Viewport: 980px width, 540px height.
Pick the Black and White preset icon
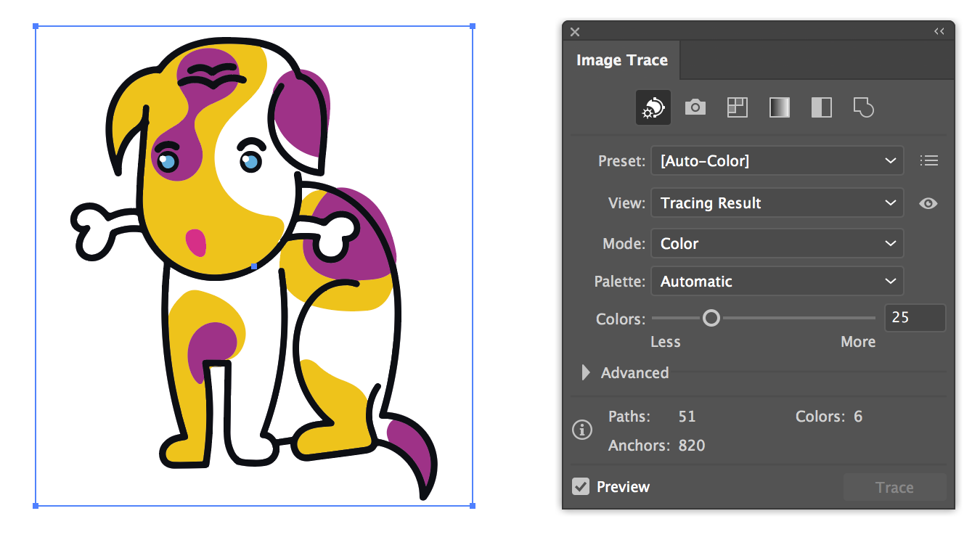(821, 108)
